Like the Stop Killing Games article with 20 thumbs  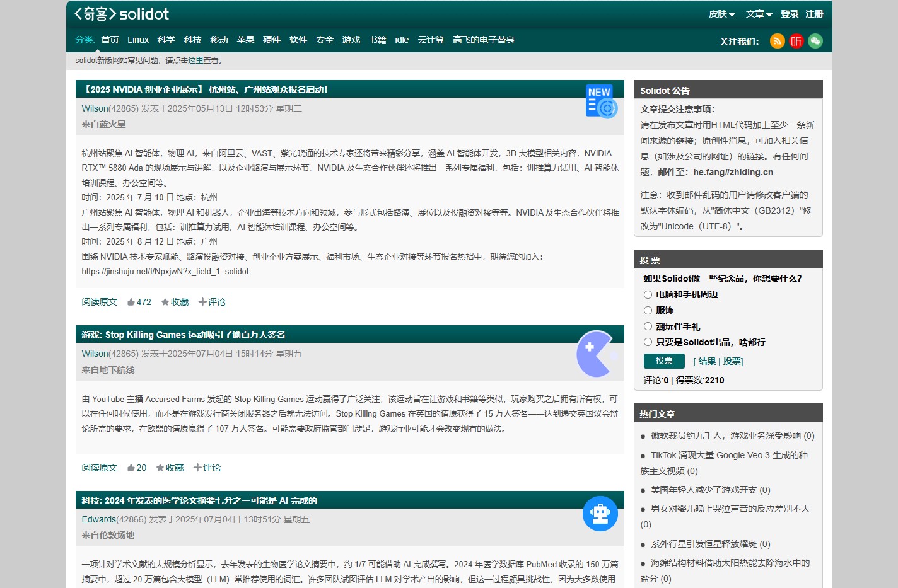(137, 468)
